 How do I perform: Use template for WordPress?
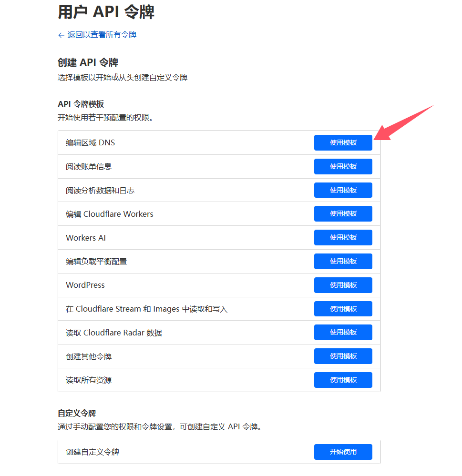pyautogui.click(x=343, y=285)
